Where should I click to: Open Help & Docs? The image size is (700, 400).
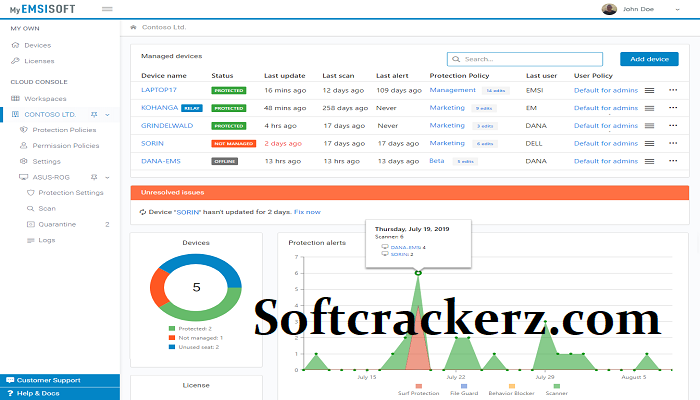click(x=60, y=393)
